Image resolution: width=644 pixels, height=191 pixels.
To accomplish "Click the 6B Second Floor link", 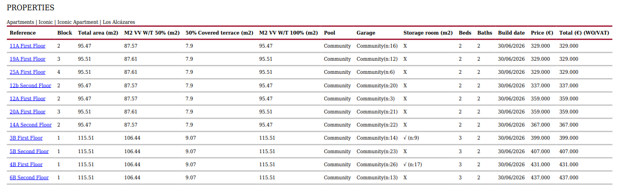I will [x=29, y=177].
